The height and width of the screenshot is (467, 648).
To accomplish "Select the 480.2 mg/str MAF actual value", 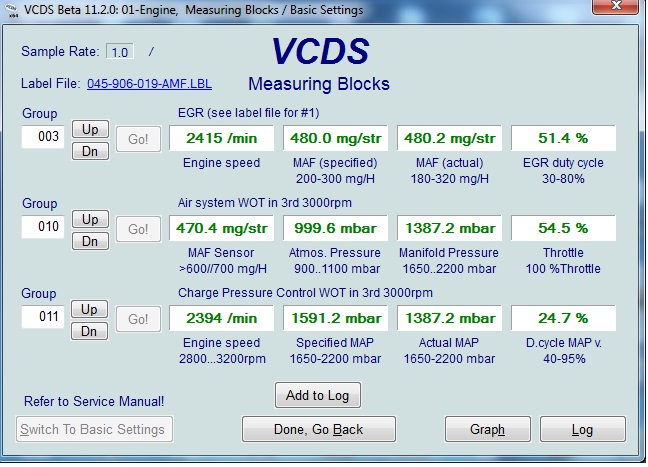I will (x=450, y=138).
